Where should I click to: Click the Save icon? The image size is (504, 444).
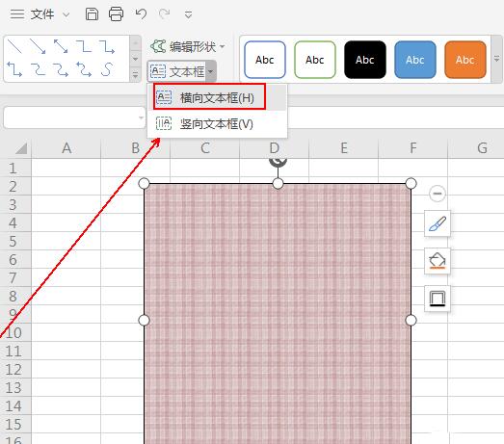(x=92, y=14)
